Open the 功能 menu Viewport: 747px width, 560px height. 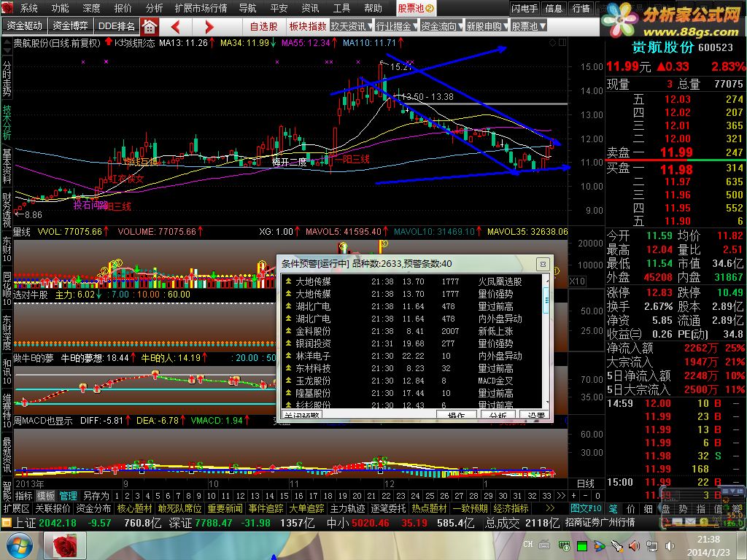point(60,8)
